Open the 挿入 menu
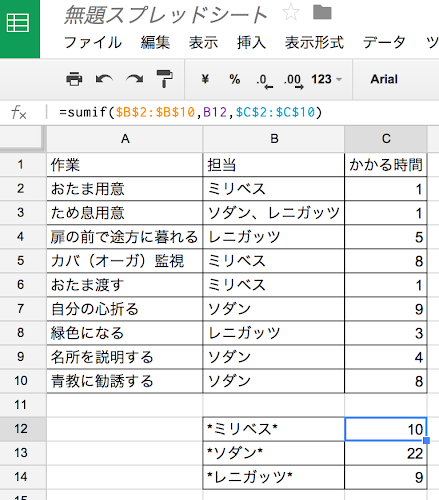439x500 pixels. point(251,43)
